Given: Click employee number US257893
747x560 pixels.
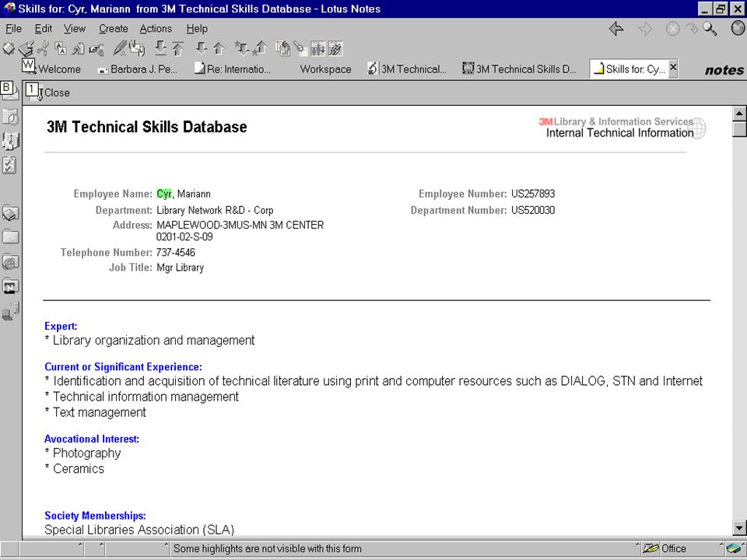Looking at the screenshot, I should coord(533,194).
